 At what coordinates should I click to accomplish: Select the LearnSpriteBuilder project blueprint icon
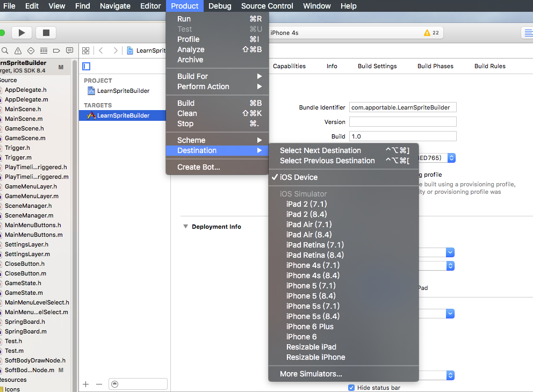click(91, 91)
